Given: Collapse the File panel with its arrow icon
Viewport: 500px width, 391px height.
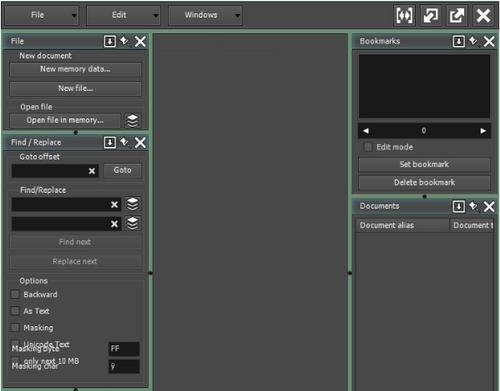Looking at the screenshot, I should click(x=110, y=41).
